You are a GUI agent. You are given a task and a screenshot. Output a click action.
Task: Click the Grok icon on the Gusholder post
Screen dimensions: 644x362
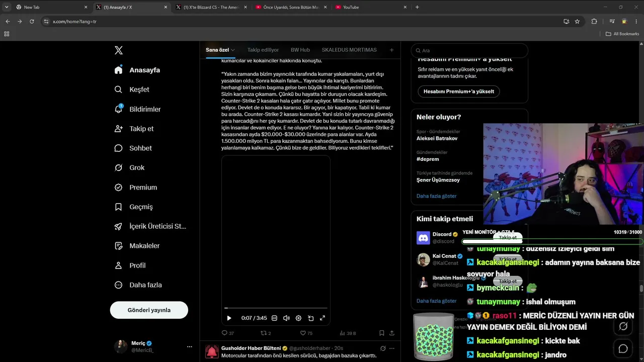[383, 348]
